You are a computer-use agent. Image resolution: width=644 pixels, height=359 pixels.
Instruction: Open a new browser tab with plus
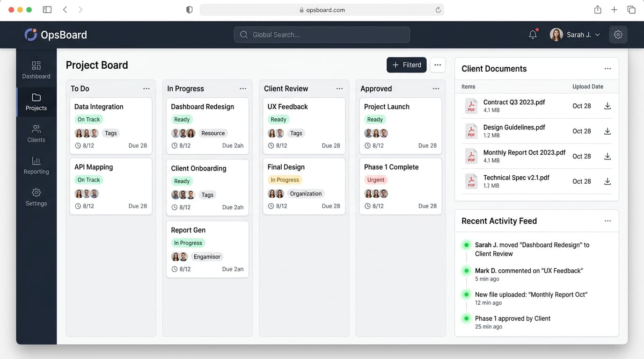(x=615, y=10)
